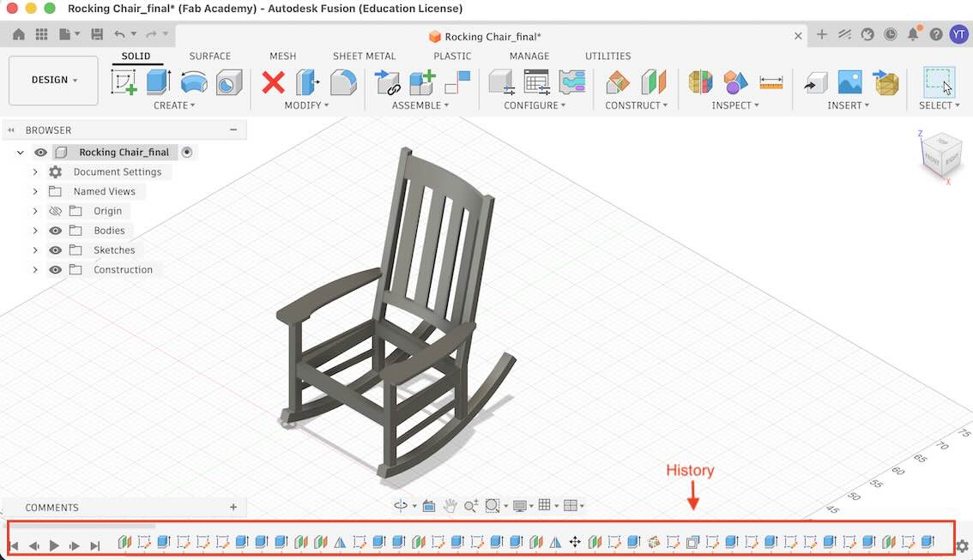Show the hidden Origin folder
973x560 pixels.
coord(55,211)
